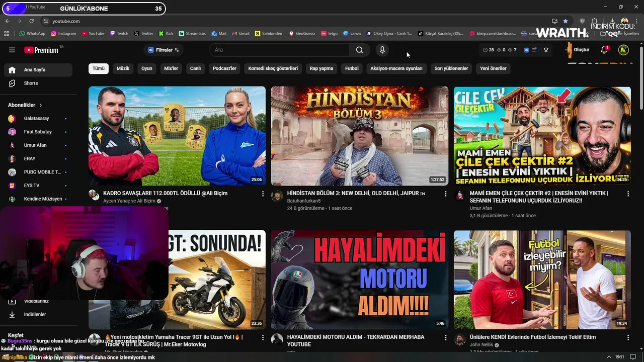
Task: Select the Son yüklenenler chip
Action: 451,68
